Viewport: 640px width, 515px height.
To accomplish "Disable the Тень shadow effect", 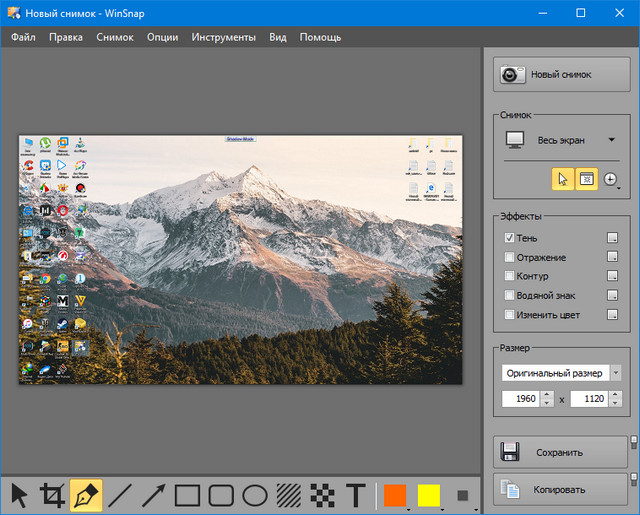I will coord(510,238).
